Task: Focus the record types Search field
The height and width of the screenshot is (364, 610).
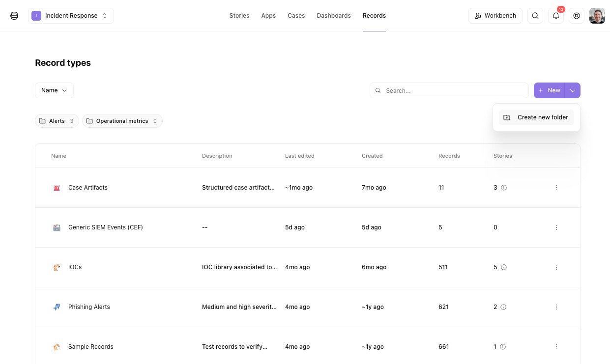Action: (449, 90)
